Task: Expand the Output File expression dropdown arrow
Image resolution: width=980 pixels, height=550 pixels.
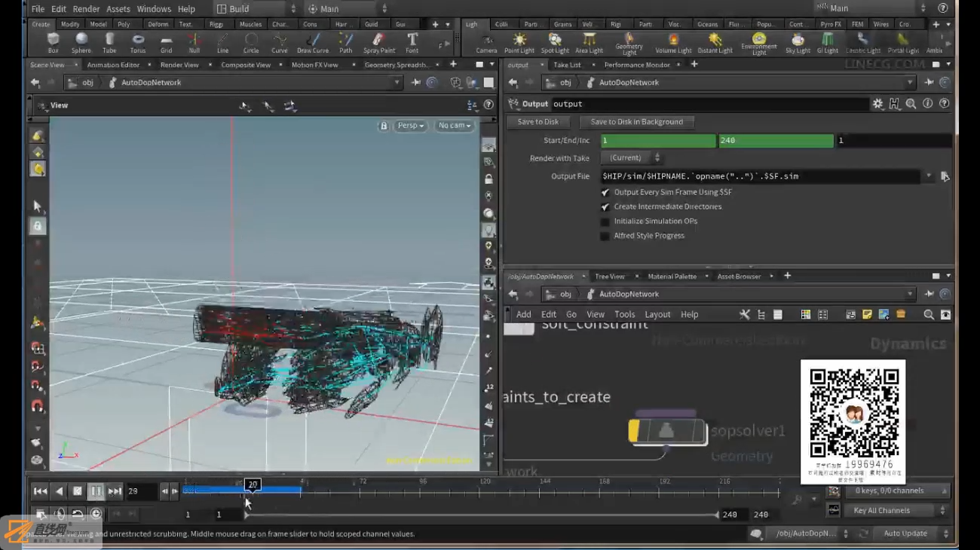Action: [x=929, y=176]
